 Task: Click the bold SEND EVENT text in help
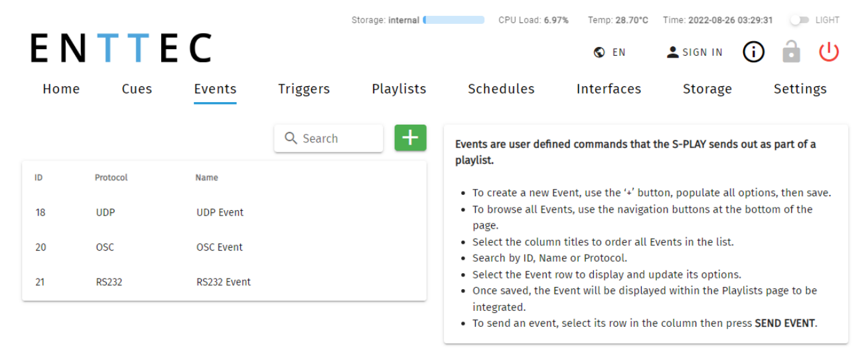[x=785, y=324]
